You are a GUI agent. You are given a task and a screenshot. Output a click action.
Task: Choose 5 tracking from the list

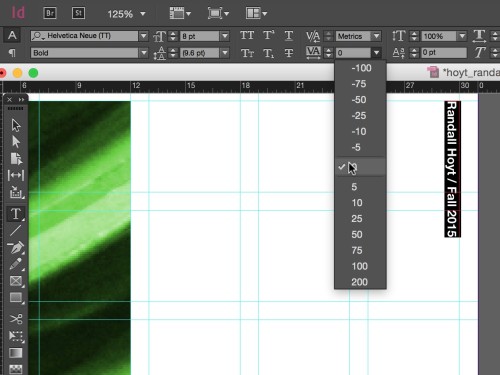[360, 187]
